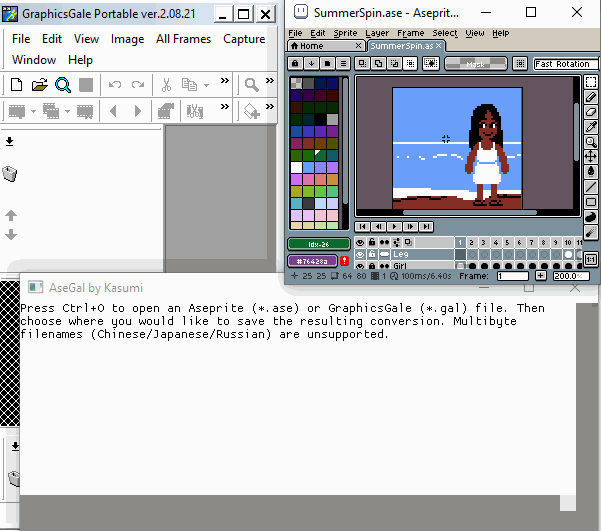Toggle all-layers lock in timeline header
Image resolution: width=601 pixels, height=531 pixels.
click(x=372, y=242)
